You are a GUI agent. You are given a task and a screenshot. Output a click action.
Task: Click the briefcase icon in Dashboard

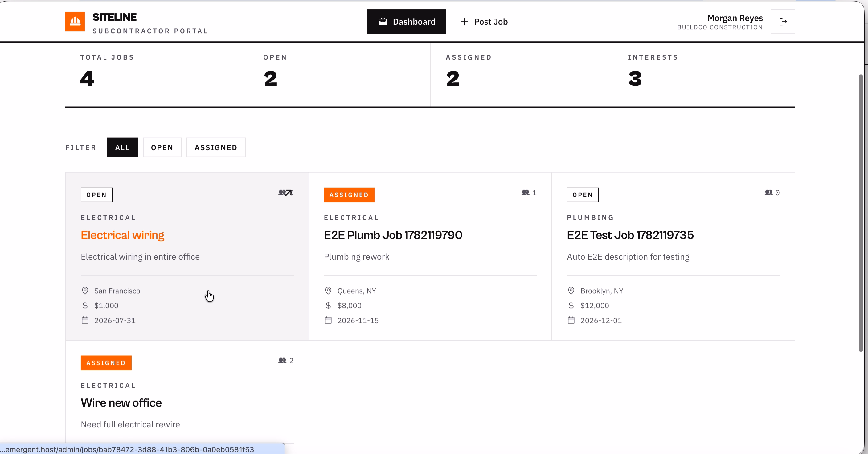click(x=383, y=22)
